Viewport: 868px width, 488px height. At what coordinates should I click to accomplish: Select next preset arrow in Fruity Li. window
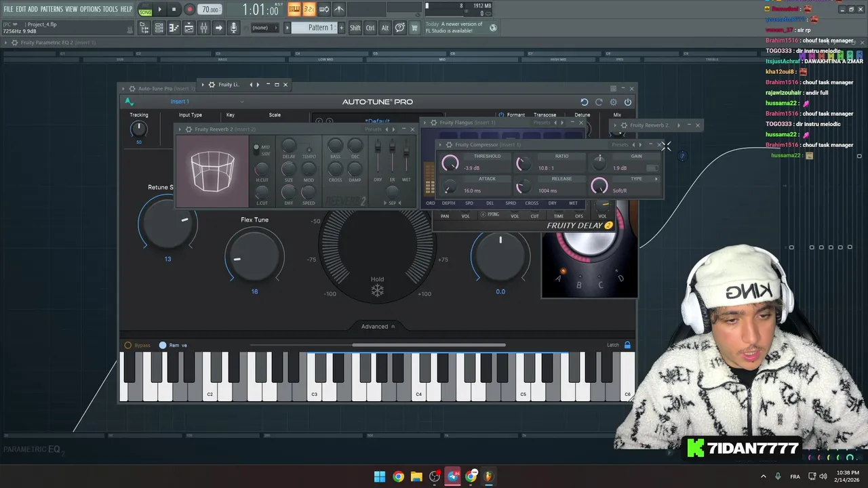[258, 85]
